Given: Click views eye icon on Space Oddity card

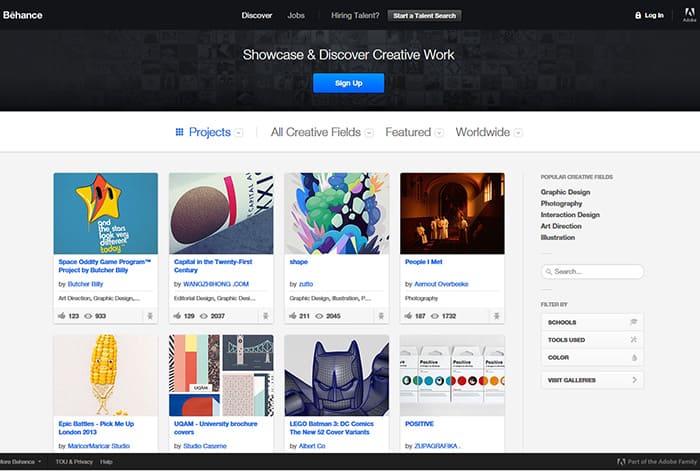Looking at the screenshot, I should (x=88, y=316).
